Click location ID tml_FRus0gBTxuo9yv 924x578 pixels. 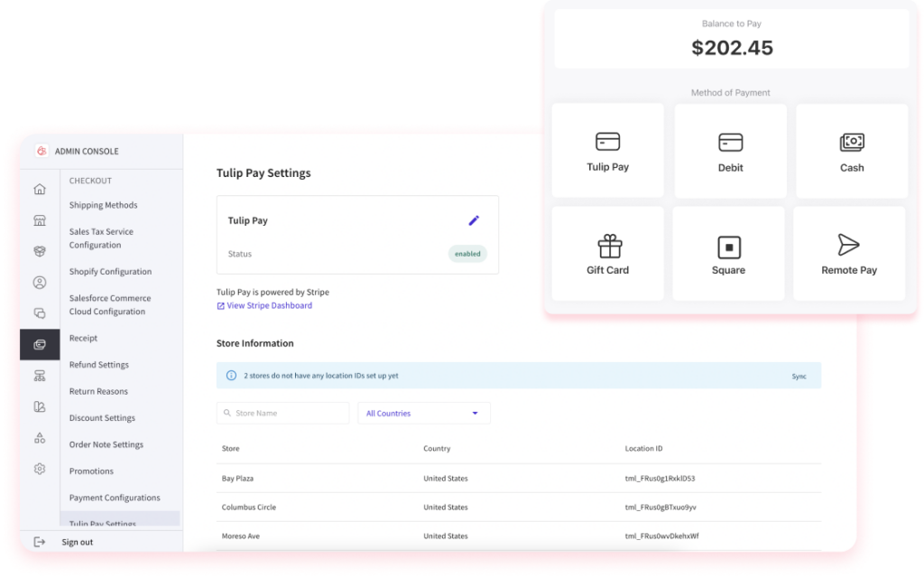point(661,508)
